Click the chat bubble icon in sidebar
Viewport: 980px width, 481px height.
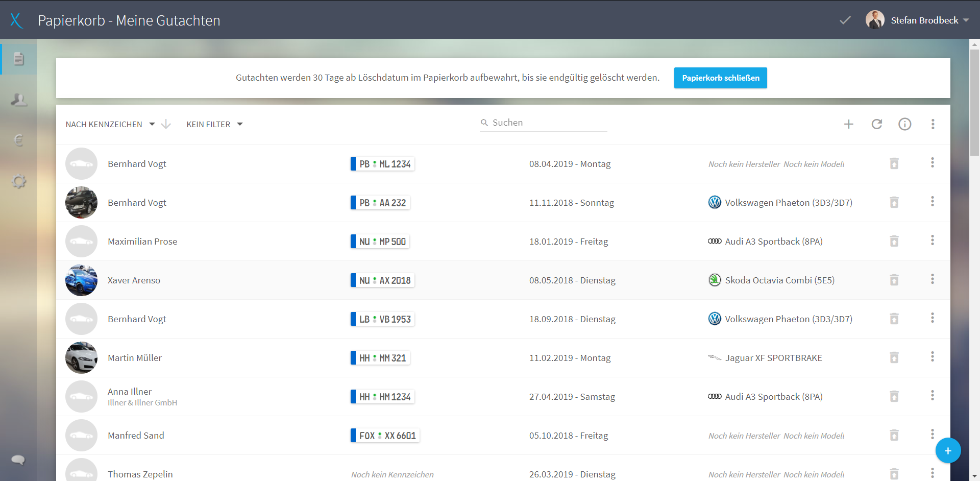coord(18,460)
